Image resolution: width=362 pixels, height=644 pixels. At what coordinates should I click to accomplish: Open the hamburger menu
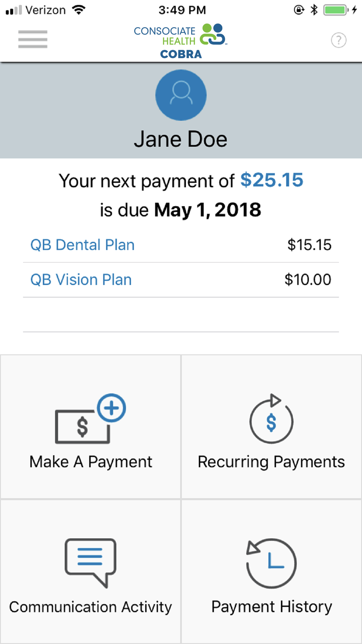33,39
